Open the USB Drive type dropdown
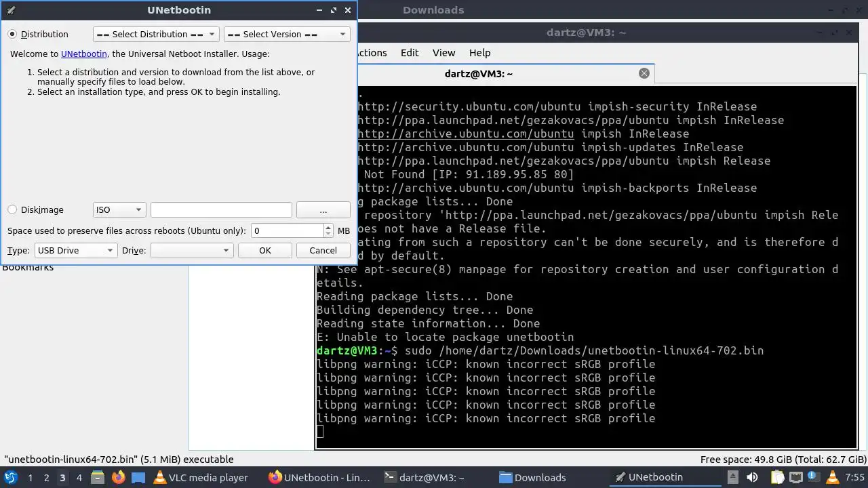This screenshot has height=488, width=868. click(x=76, y=251)
